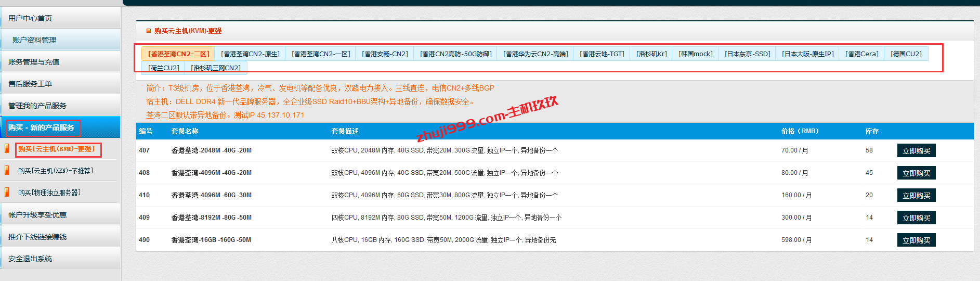Click plan name 香港荃湾-8192M -80G -50M
The image size is (980, 281).
click(211, 218)
